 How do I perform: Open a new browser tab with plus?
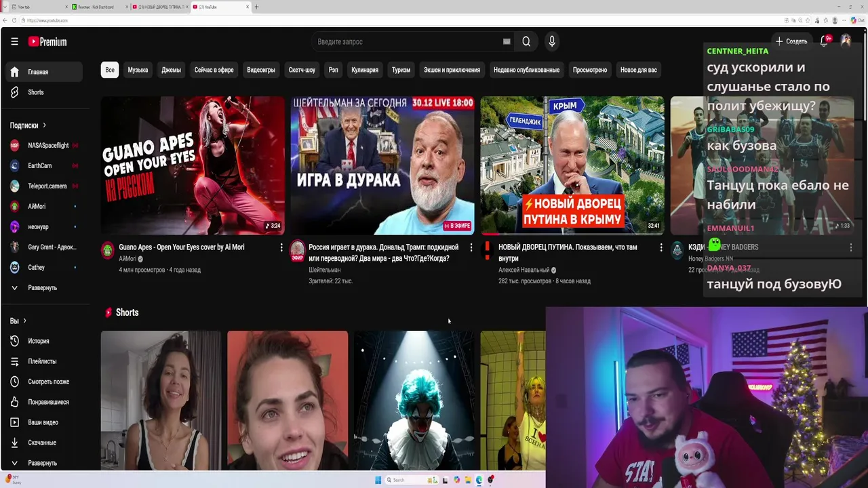(256, 7)
